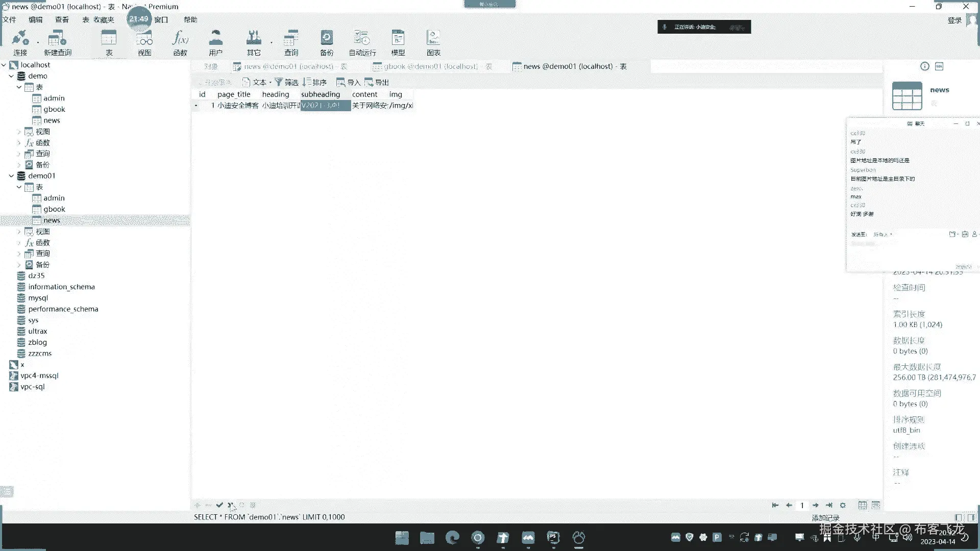Click the Model (模型) toolbar icon
The width and height of the screenshot is (980, 551).
(398, 42)
